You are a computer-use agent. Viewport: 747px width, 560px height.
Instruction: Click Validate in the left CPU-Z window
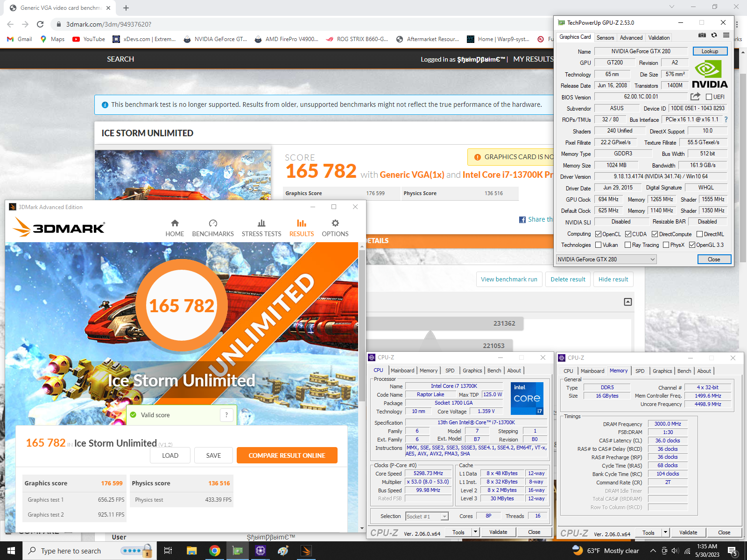(x=498, y=532)
